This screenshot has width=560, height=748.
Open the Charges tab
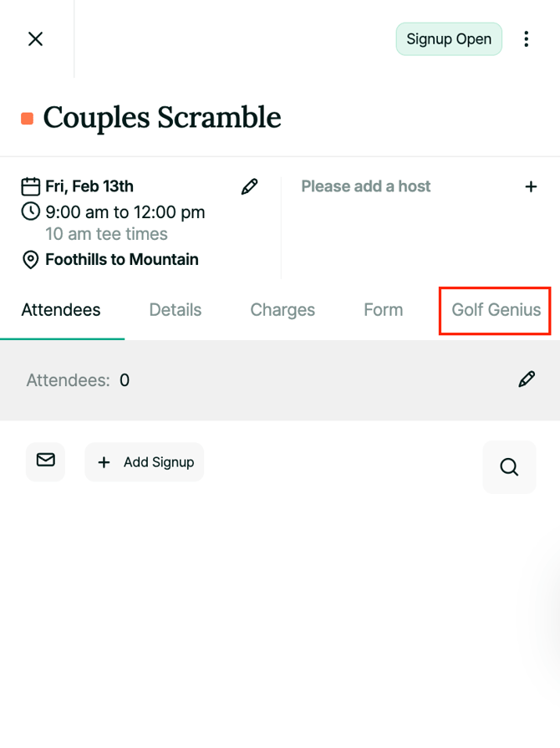point(283,310)
